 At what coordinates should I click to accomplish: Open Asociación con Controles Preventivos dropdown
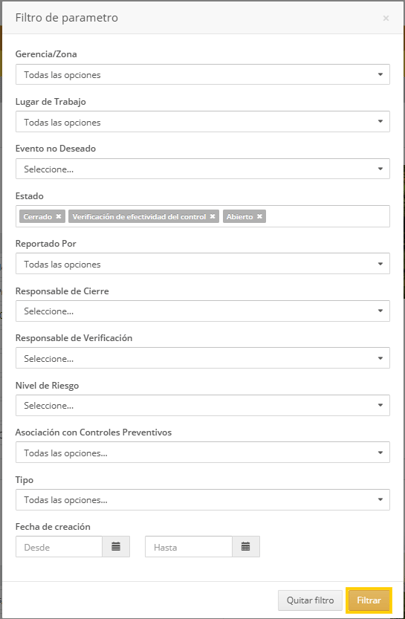(202, 452)
